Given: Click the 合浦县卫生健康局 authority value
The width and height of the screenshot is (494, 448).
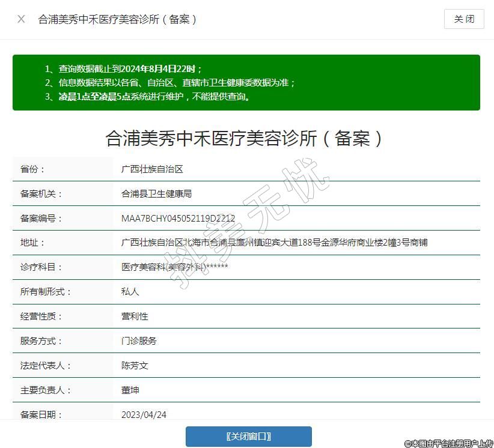Looking at the screenshot, I should [x=156, y=194].
